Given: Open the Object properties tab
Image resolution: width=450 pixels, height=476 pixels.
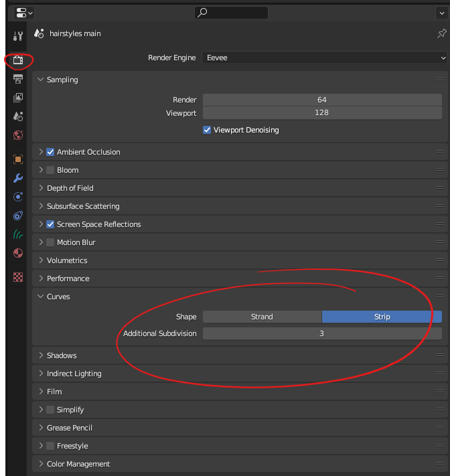Looking at the screenshot, I should 18,159.
